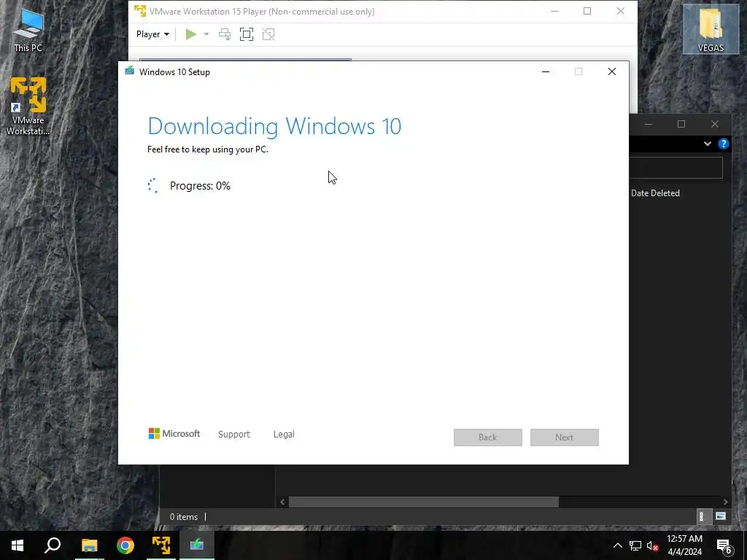The width and height of the screenshot is (747, 560).
Task: Open File Explorer from taskbar
Action: point(89,545)
